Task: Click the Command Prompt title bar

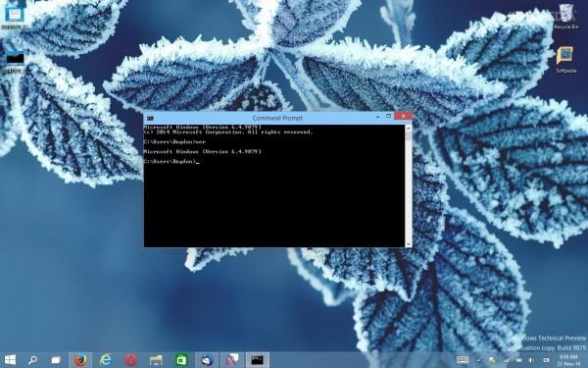Action: point(277,118)
